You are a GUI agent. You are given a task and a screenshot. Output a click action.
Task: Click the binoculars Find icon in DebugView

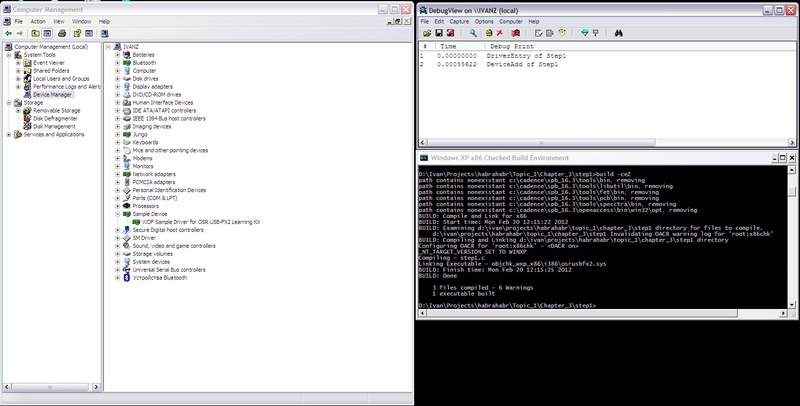618,33
